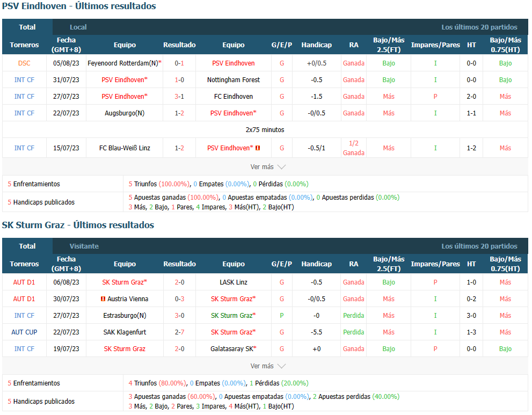This screenshot has height=415, width=532.
Task: Open Feyenoord Rotterdam(N) team link
Action: (x=125, y=63)
